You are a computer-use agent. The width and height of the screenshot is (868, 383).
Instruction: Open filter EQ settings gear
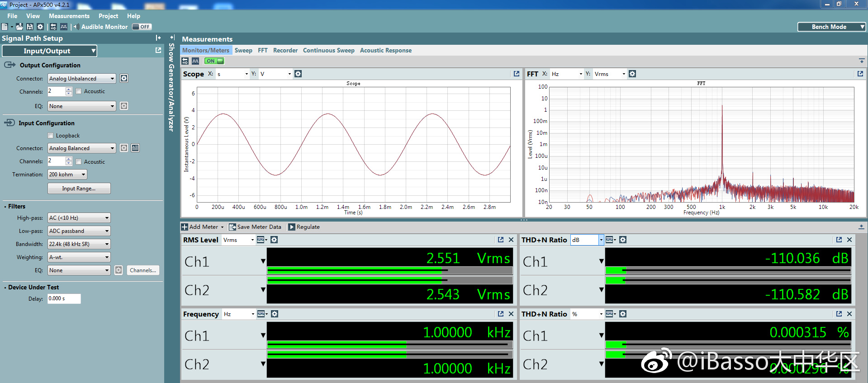119,270
